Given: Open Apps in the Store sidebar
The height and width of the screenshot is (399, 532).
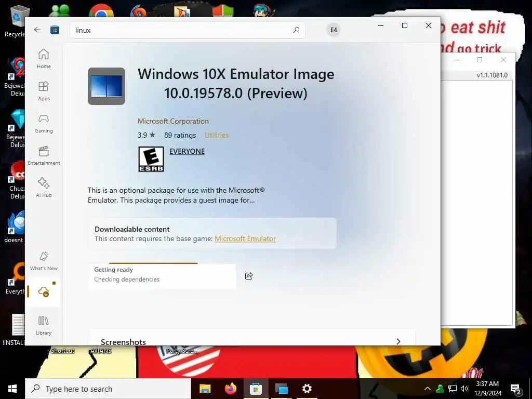Looking at the screenshot, I should (44, 91).
